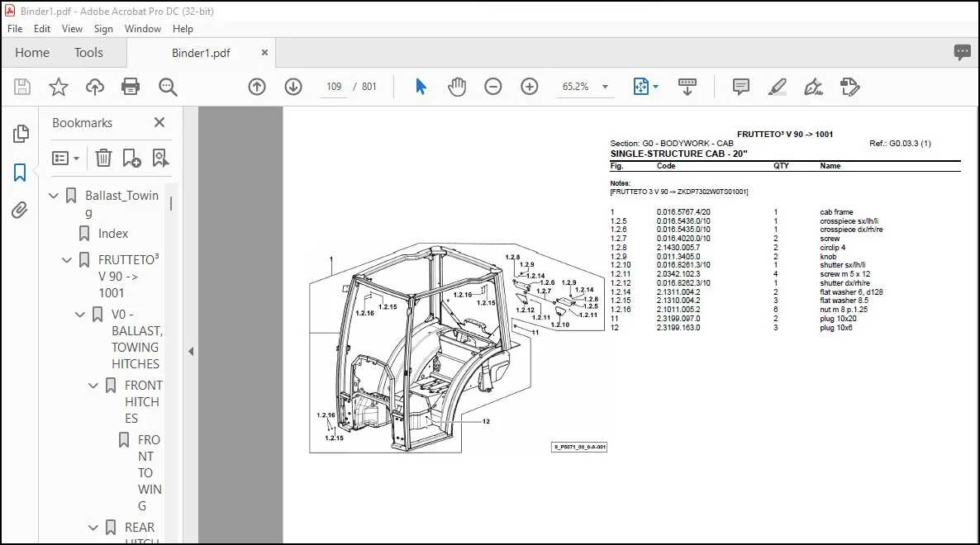The height and width of the screenshot is (545, 980).
Task: Add a new bookmark
Action: click(131, 158)
